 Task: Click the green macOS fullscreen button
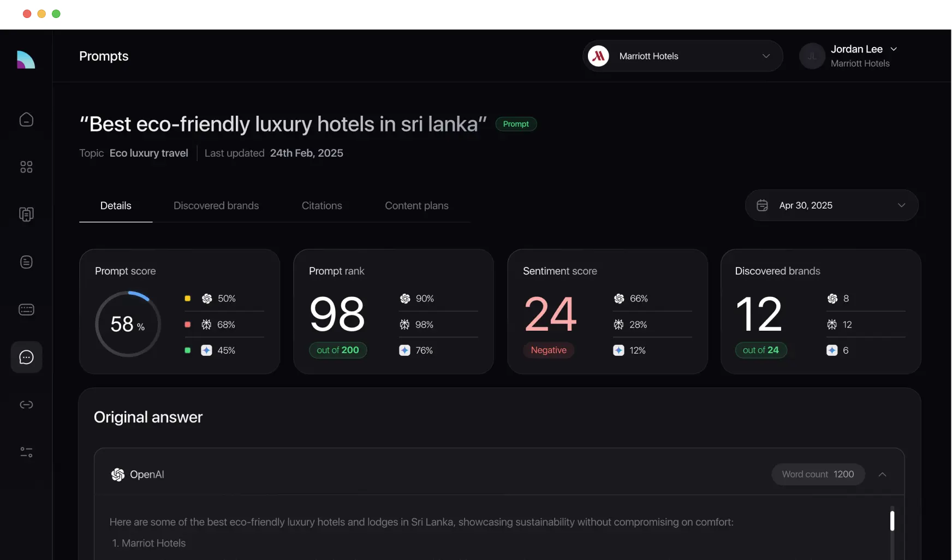pos(56,14)
